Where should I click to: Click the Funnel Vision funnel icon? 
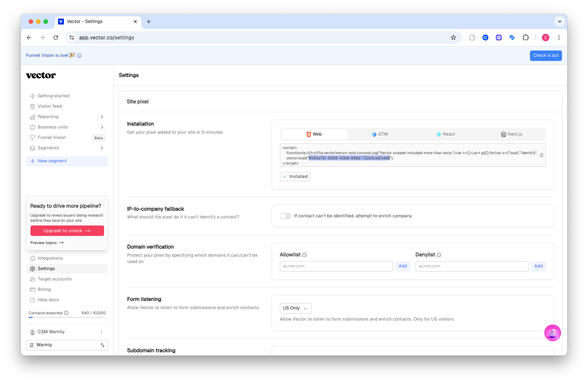pyautogui.click(x=32, y=138)
